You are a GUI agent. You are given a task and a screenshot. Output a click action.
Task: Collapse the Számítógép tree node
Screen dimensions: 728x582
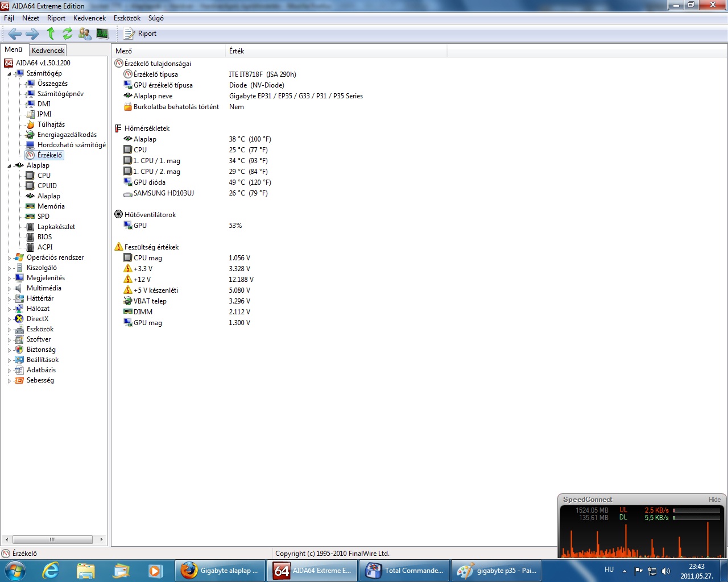pyautogui.click(x=9, y=74)
